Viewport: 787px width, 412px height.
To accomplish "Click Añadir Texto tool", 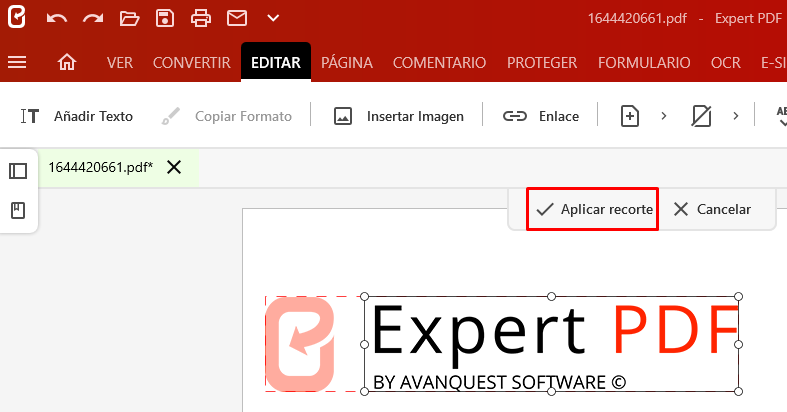I will pos(77,116).
